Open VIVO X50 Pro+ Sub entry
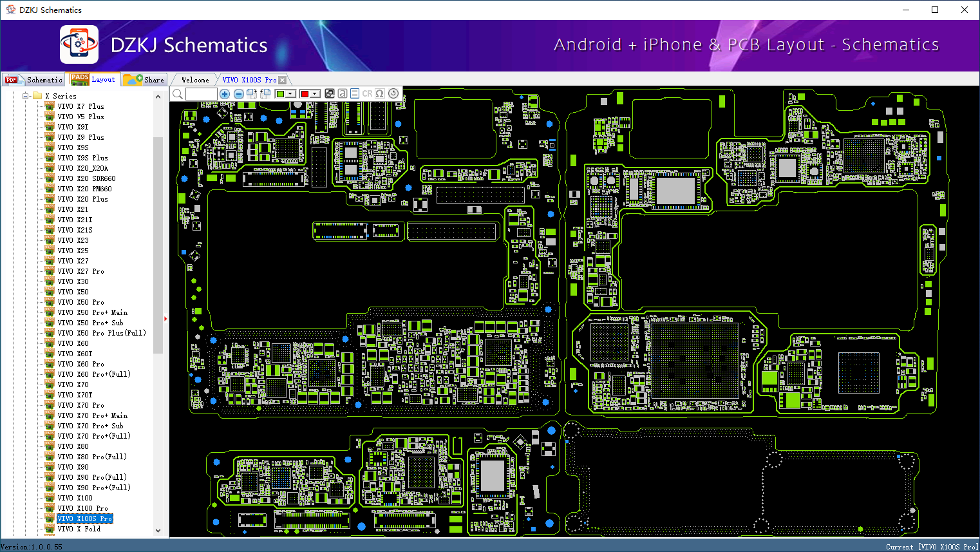980x552 pixels. [90, 323]
